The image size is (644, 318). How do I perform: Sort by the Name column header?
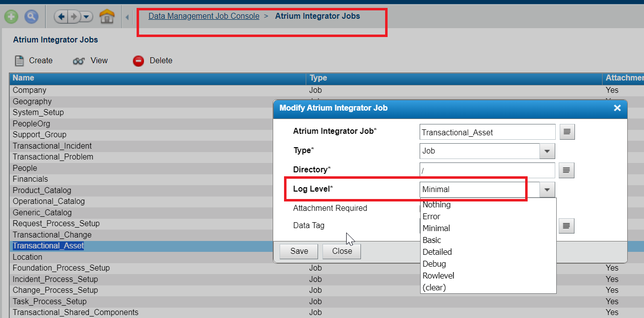[x=158, y=78]
